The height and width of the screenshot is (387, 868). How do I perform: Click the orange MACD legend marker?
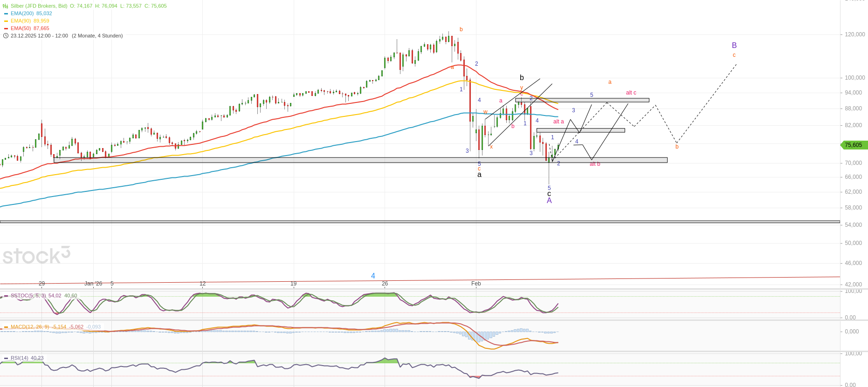6,327
